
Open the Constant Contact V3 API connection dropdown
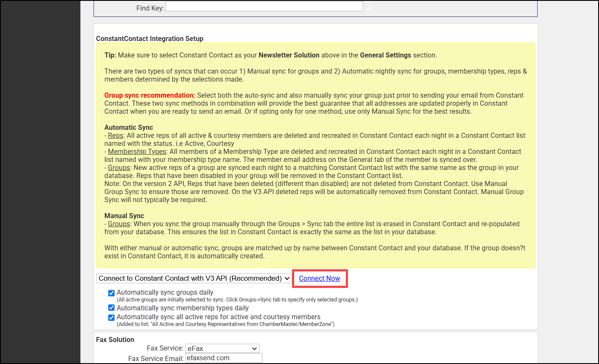194,278
